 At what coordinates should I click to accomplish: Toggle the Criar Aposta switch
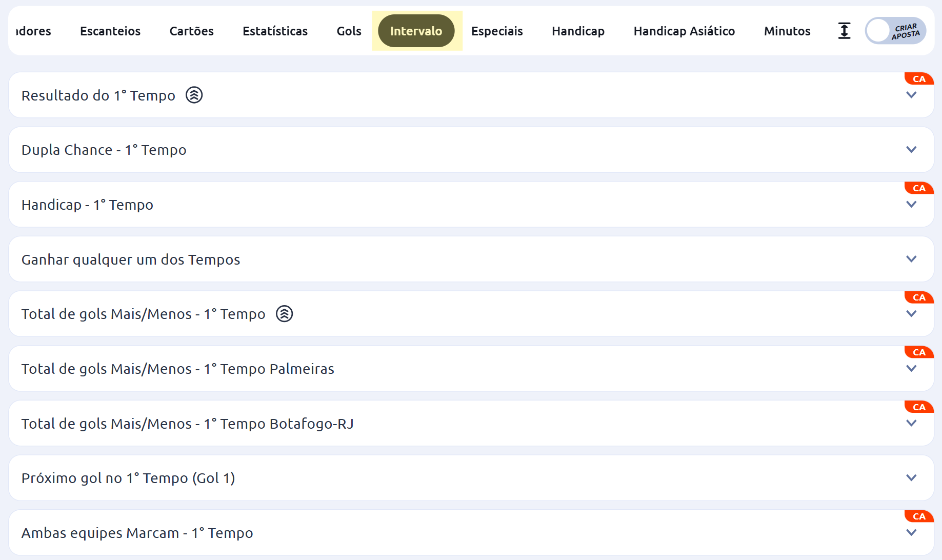coord(895,31)
